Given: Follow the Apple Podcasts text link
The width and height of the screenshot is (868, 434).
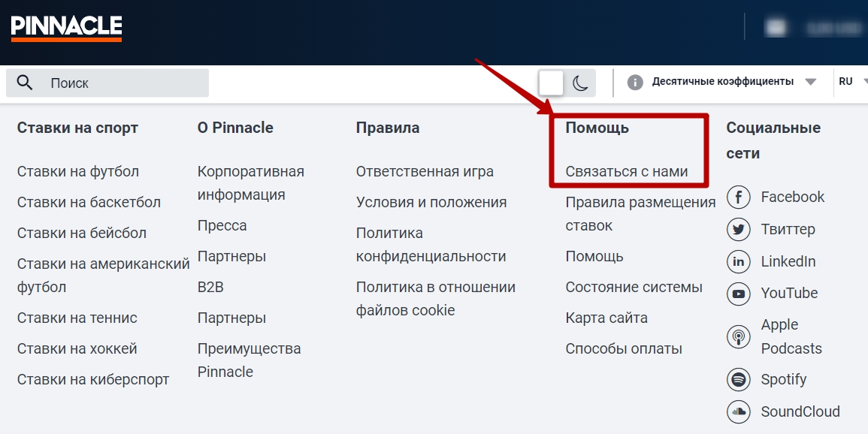Looking at the screenshot, I should tap(791, 336).
